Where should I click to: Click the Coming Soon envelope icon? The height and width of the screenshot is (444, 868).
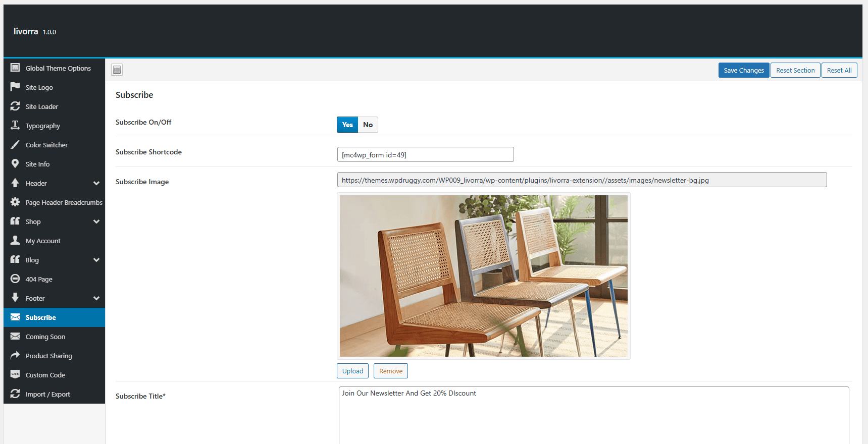15,336
